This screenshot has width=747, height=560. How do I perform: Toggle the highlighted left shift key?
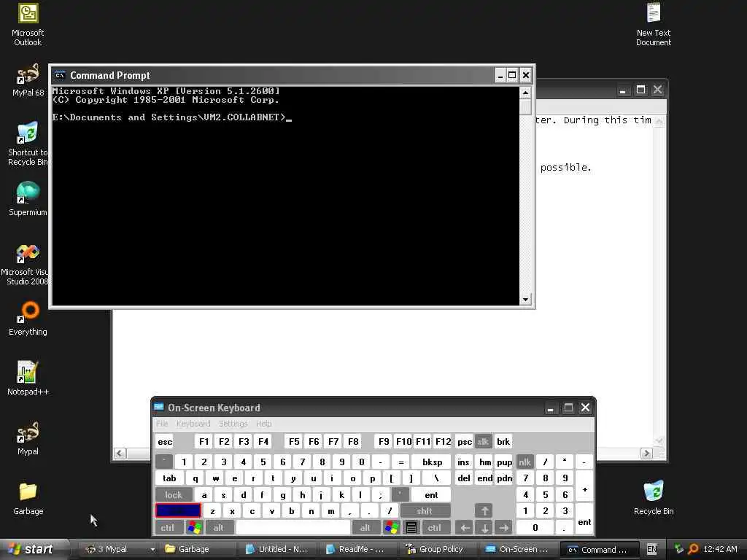(x=178, y=511)
